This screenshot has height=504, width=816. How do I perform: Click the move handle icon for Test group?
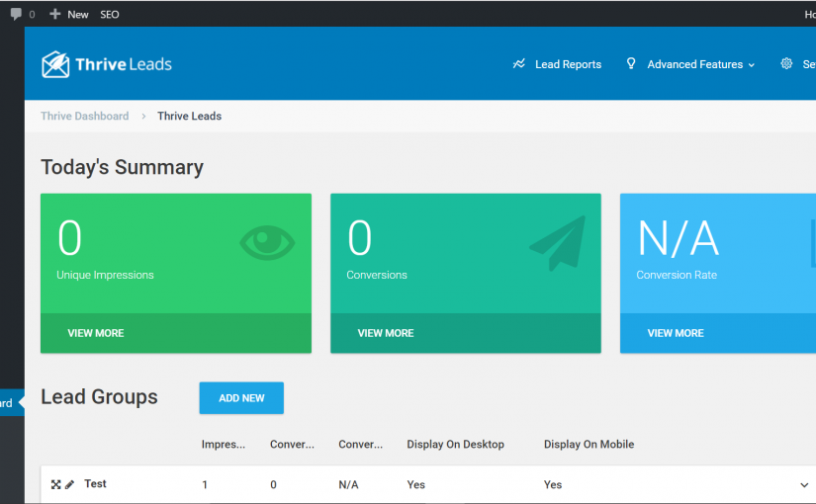55,485
